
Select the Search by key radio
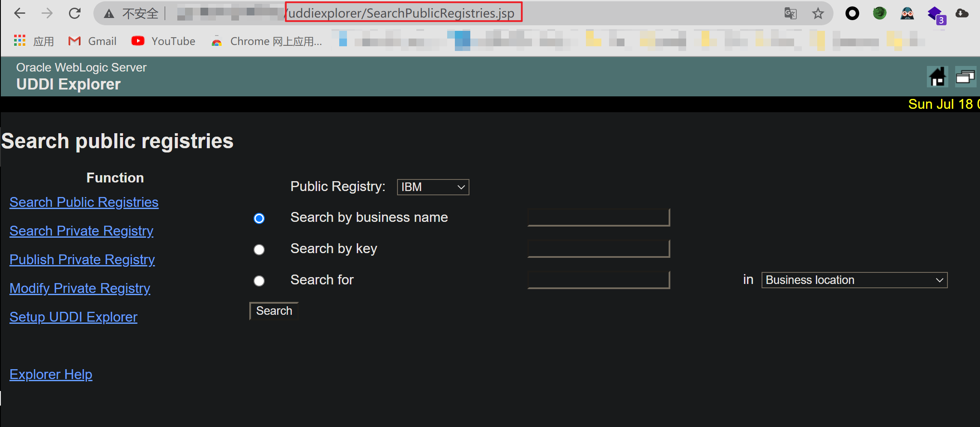[259, 250]
